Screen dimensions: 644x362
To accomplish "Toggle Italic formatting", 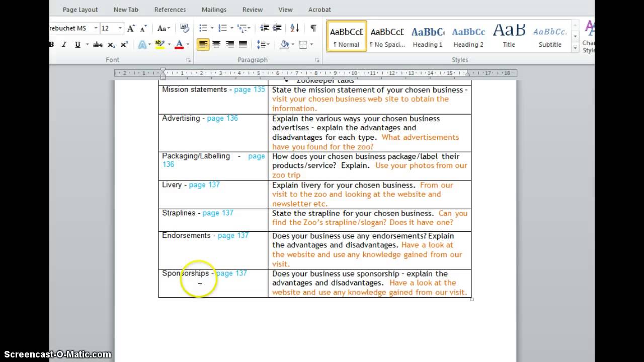I will 64,45.
